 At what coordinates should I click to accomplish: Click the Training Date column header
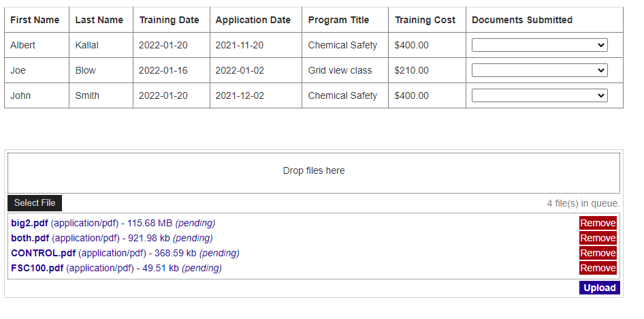click(x=169, y=20)
